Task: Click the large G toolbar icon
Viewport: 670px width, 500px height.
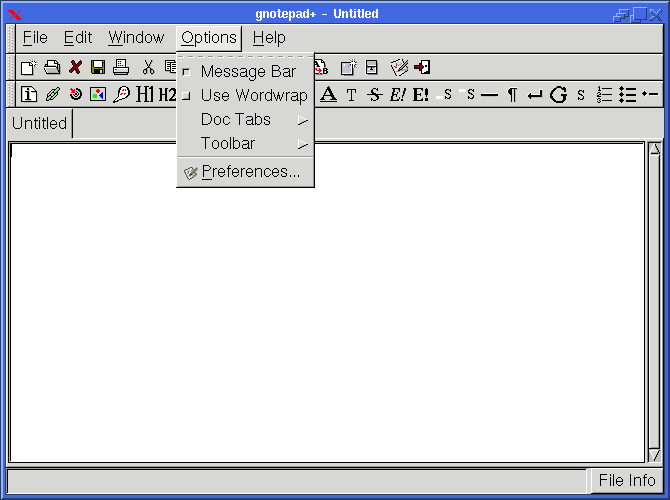Action: click(558, 95)
